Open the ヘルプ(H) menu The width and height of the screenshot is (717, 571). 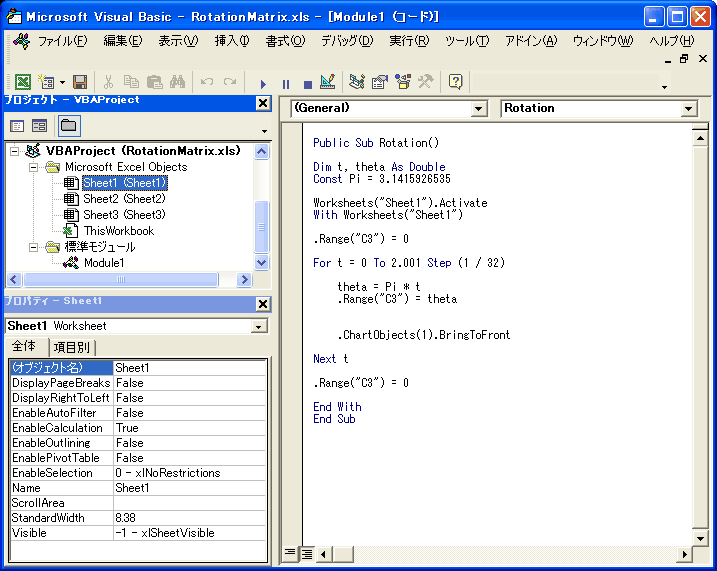coord(672,41)
